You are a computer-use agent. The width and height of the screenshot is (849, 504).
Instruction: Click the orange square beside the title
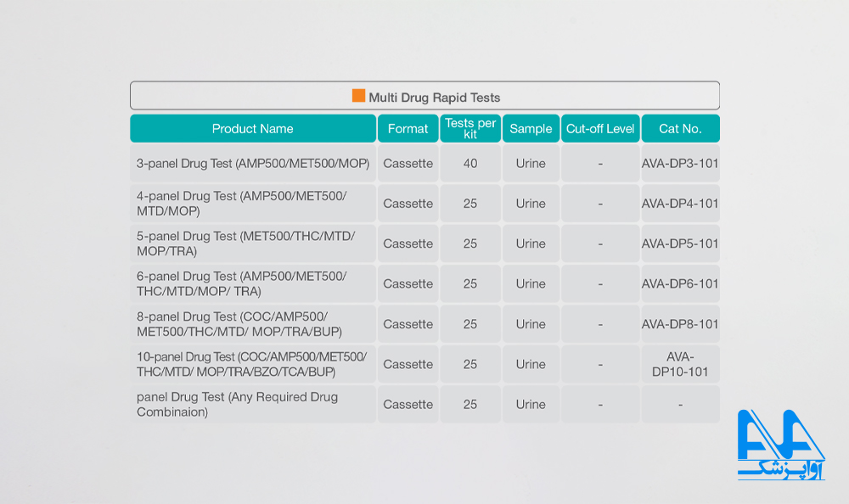[358, 96]
